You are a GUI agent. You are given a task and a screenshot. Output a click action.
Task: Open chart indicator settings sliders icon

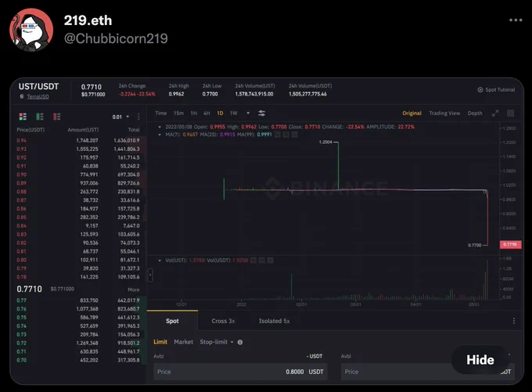coord(261,113)
